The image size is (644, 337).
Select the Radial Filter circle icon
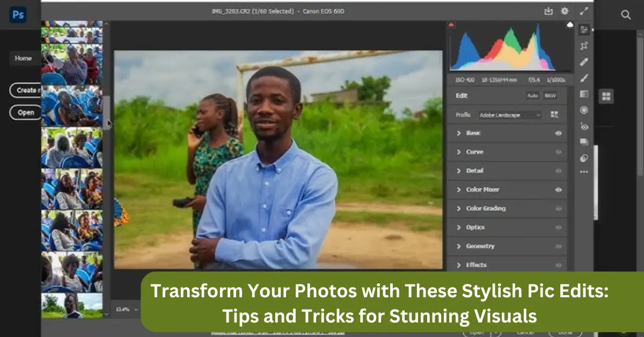[584, 110]
